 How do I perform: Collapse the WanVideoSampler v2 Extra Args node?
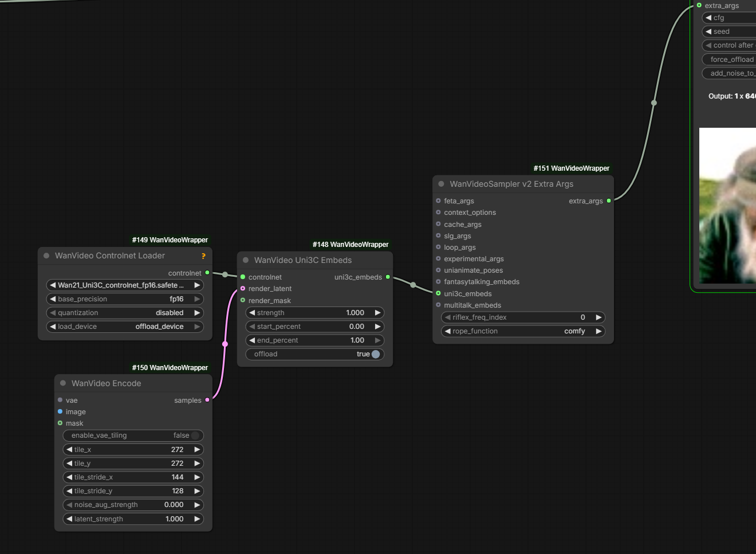pos(441,184)
